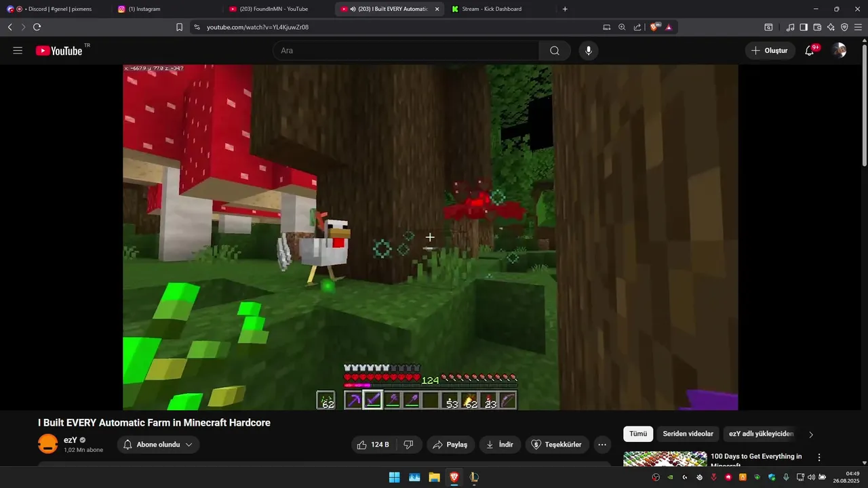
Task: Click the youtube.com address bar URL
Action: (258, 27)
